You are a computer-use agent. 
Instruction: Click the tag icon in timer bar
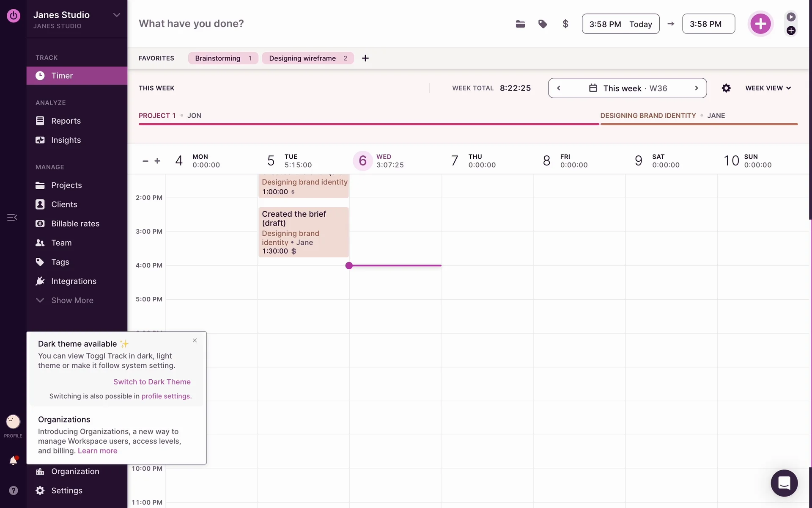coord(543,24)
